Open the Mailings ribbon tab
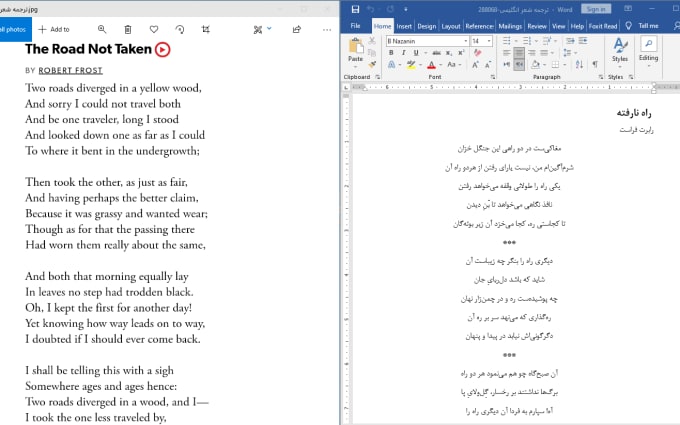The width and height of the screenshot is (680, 425). pyautogui.click(x=510, y=26)
